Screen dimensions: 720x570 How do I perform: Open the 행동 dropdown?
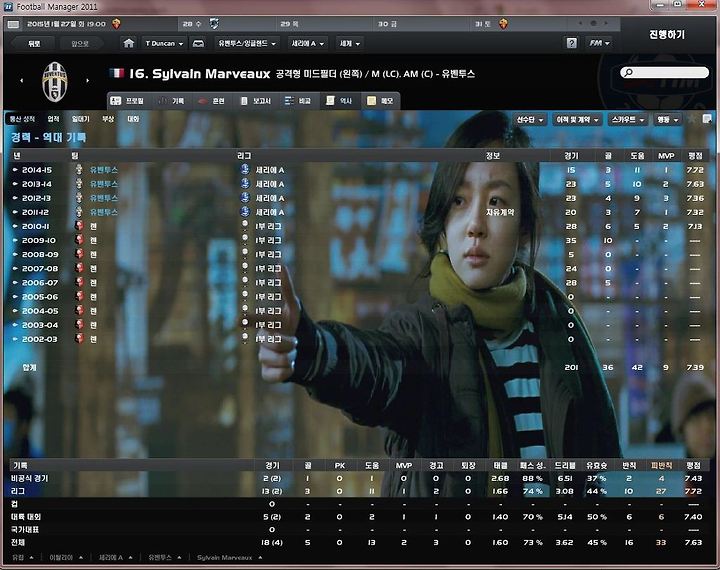[x=668, y=119]
